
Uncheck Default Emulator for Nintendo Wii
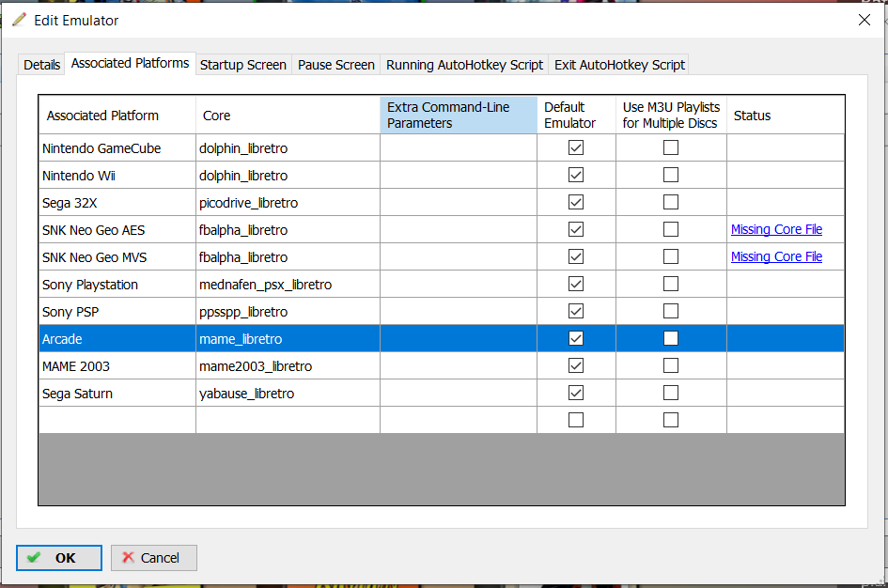click(x=576, y=175)
